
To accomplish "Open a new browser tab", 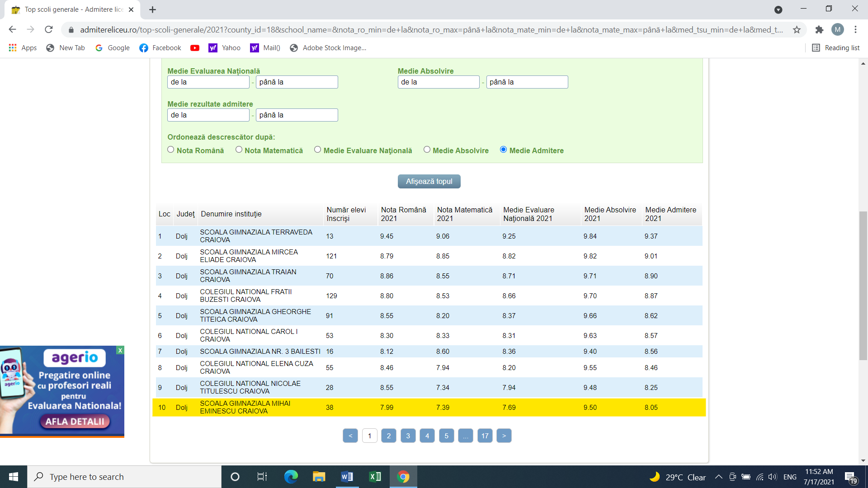I will 152,9.
